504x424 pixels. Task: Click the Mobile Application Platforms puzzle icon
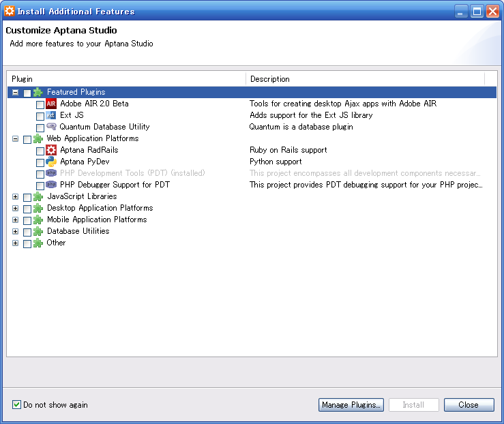pyautogui.click(x=38, y=219)
